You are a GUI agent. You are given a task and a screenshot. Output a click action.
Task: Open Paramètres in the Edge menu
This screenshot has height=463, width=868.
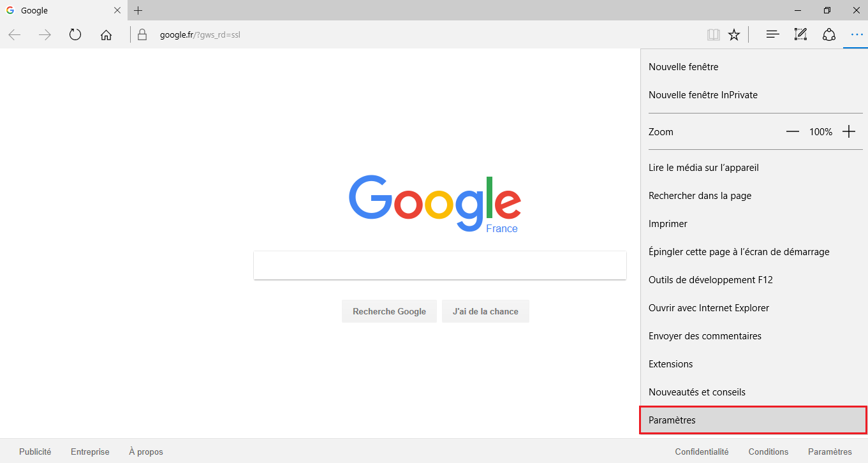[x=754, y=420]
